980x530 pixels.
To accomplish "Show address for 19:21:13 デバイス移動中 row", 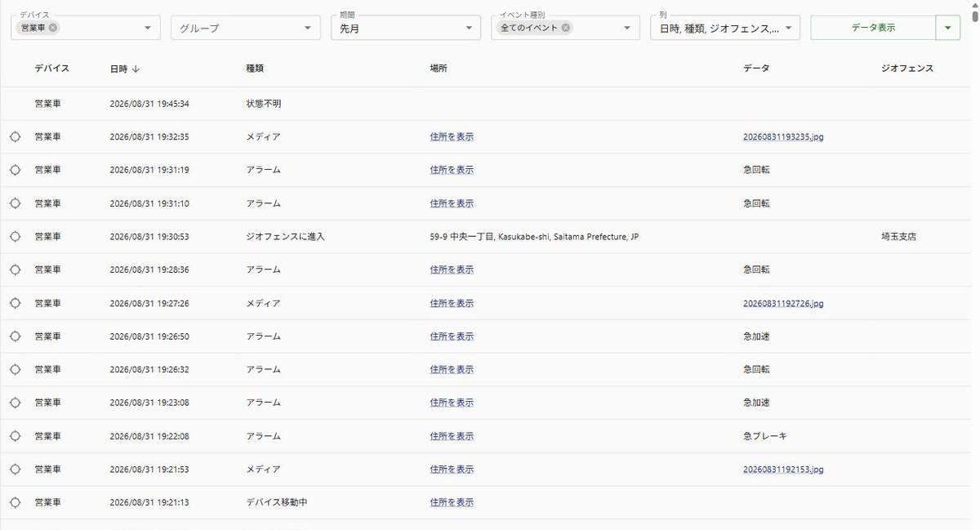I will click(x=452, y=502).
